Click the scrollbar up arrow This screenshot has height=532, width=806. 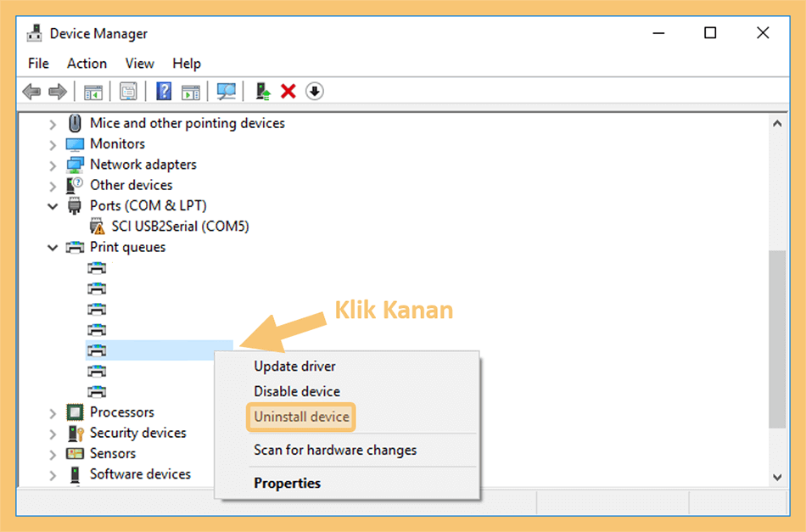(777, 123)
